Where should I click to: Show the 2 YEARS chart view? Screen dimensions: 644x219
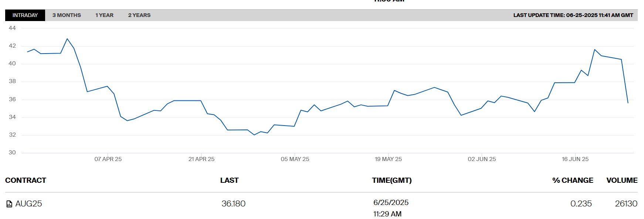click(x=139, y=15)
